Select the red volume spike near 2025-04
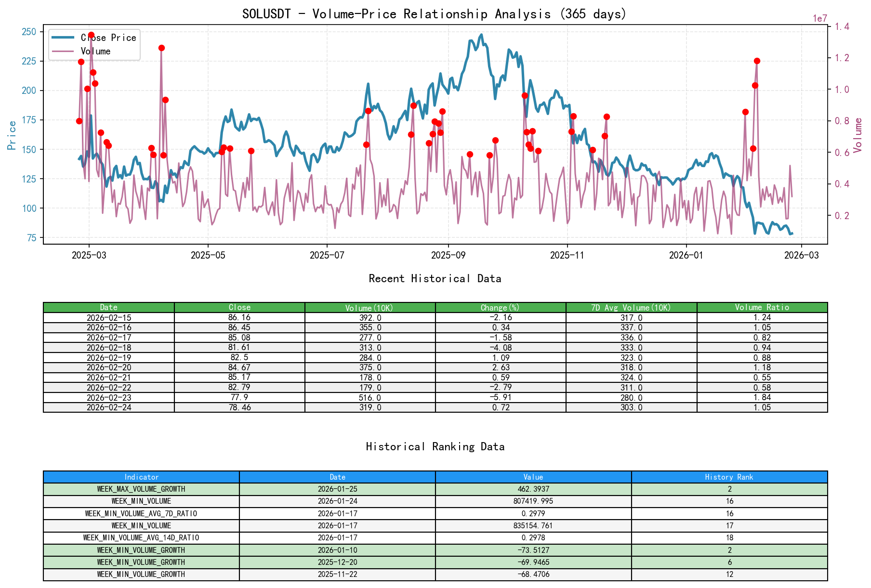 pos(162,48)
